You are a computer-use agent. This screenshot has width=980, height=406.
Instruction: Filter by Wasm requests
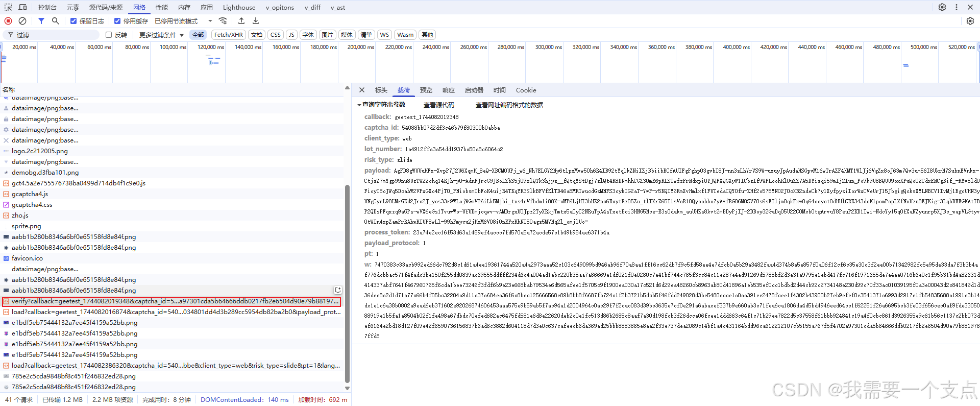(405, 35)
